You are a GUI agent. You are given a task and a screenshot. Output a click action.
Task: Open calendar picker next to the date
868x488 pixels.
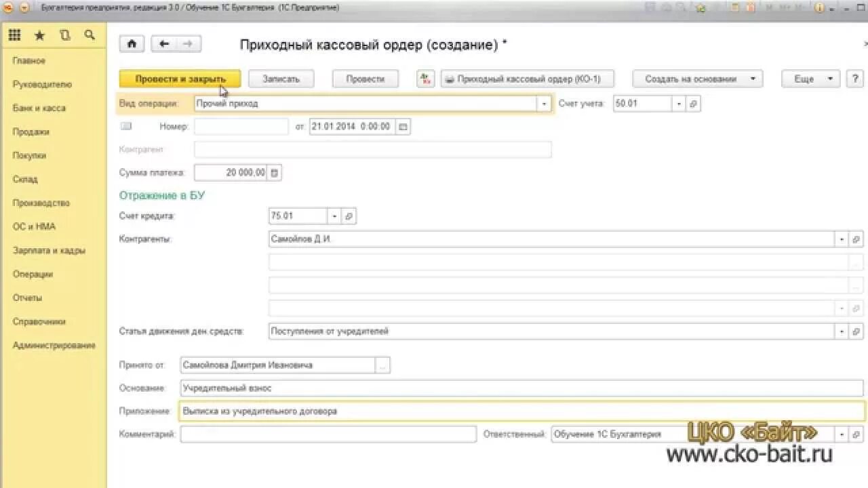coord(403,127)
